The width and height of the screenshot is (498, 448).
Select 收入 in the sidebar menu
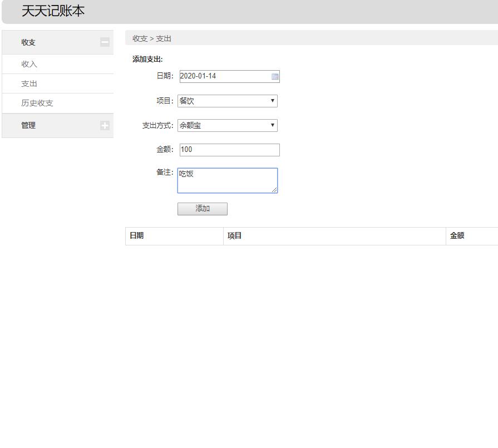click(29, 63)
